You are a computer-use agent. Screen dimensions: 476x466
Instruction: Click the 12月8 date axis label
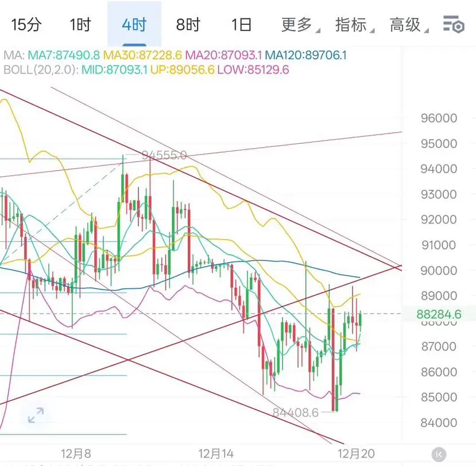coord(76,454)
